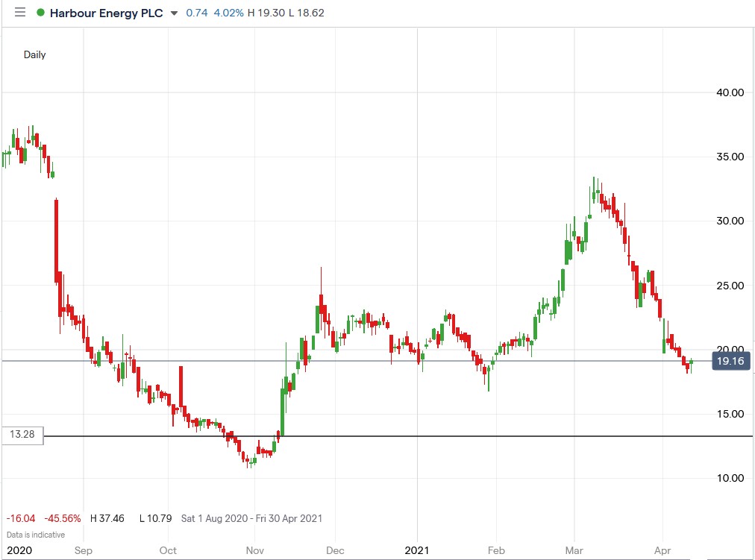Click the Harbour Energy PLC title text
Viewport: 755px width, 560px height.
[105, 13]
